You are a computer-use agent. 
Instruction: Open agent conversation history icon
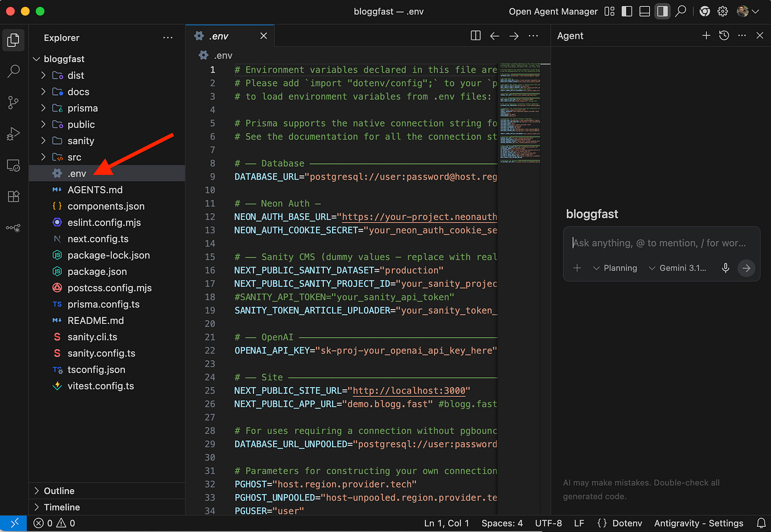pyautogui.click(x=724, y=36)
